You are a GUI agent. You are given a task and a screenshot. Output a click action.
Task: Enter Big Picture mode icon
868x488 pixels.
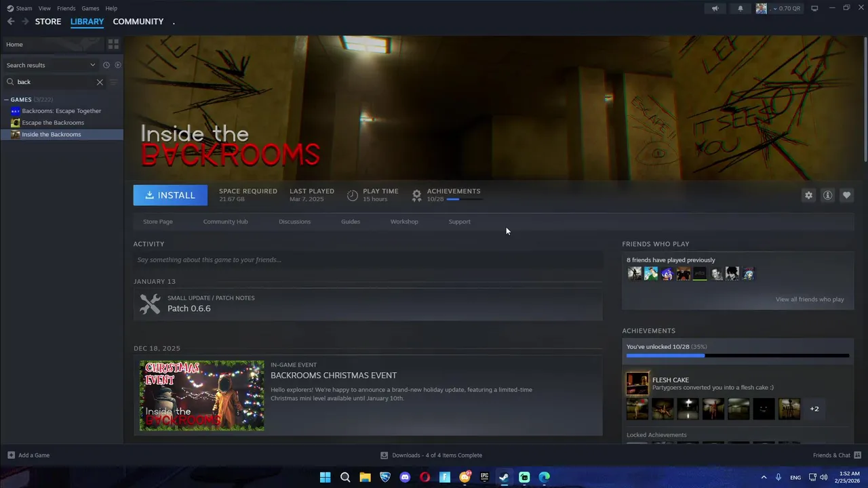click(x=814, y=8)
